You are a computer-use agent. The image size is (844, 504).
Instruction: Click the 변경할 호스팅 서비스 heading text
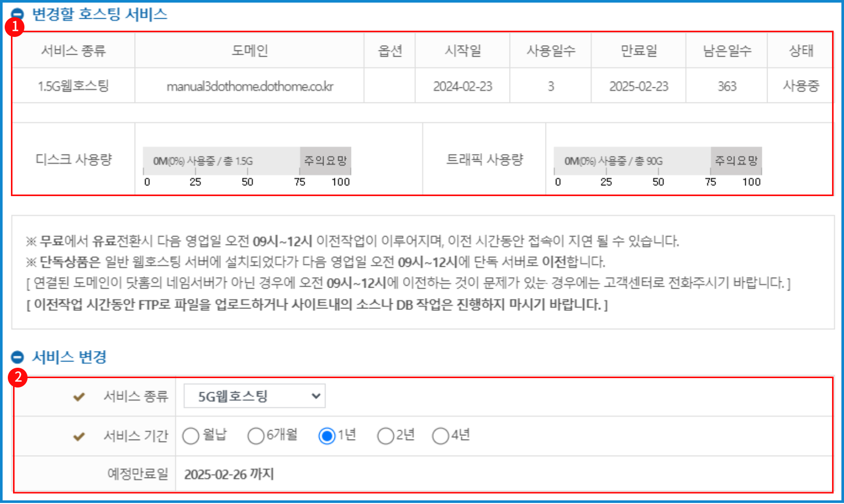[100, 14]
